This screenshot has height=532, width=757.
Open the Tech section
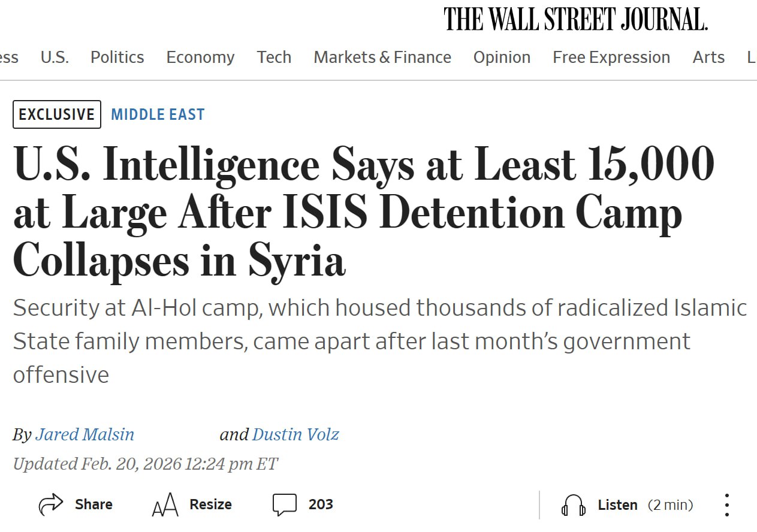(x=274, y=58)
